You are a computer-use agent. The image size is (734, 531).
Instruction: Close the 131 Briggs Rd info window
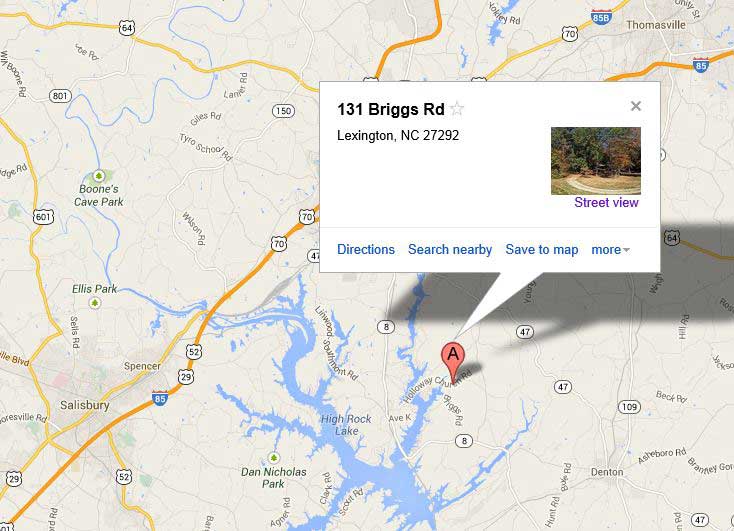635,106
